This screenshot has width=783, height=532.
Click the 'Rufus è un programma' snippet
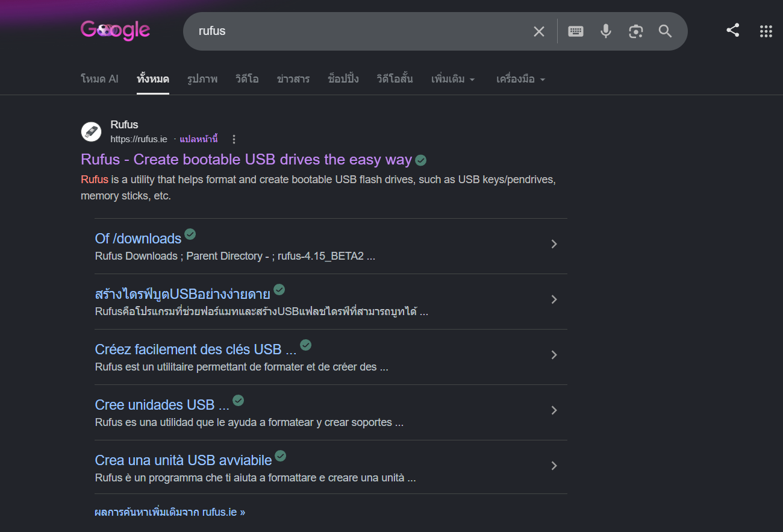point(255,478)
